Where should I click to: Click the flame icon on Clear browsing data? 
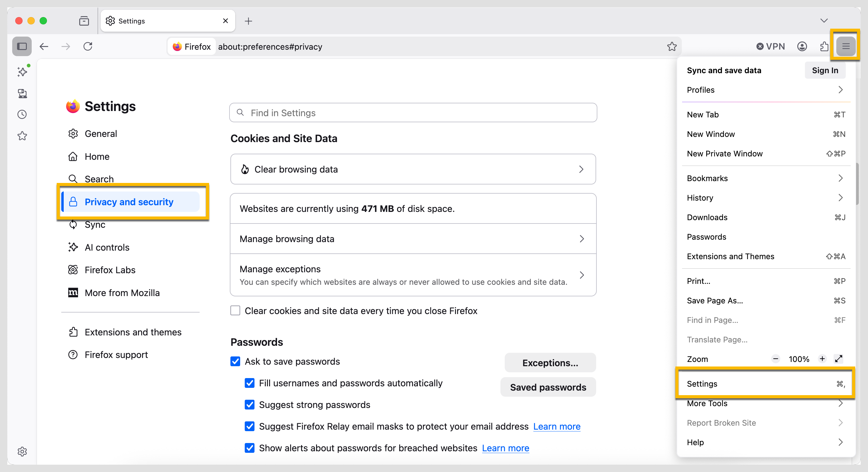pyautogui.click(x=245, y=169)
